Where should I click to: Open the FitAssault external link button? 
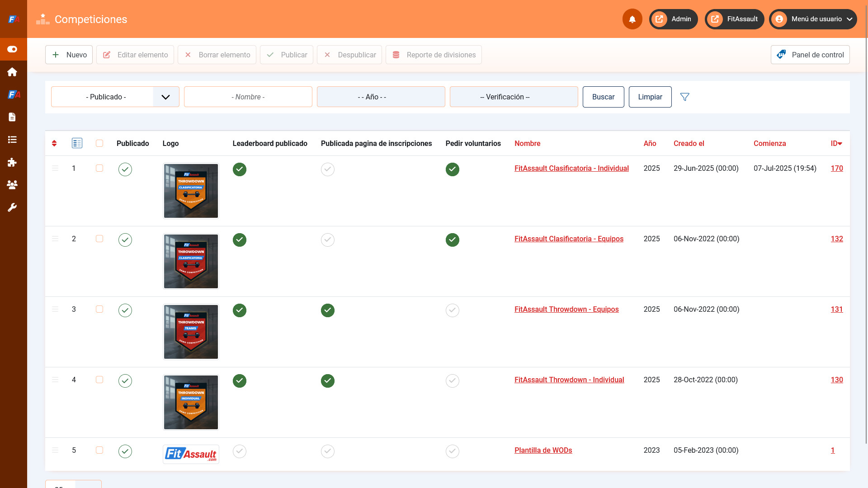(x=735, y=19)
